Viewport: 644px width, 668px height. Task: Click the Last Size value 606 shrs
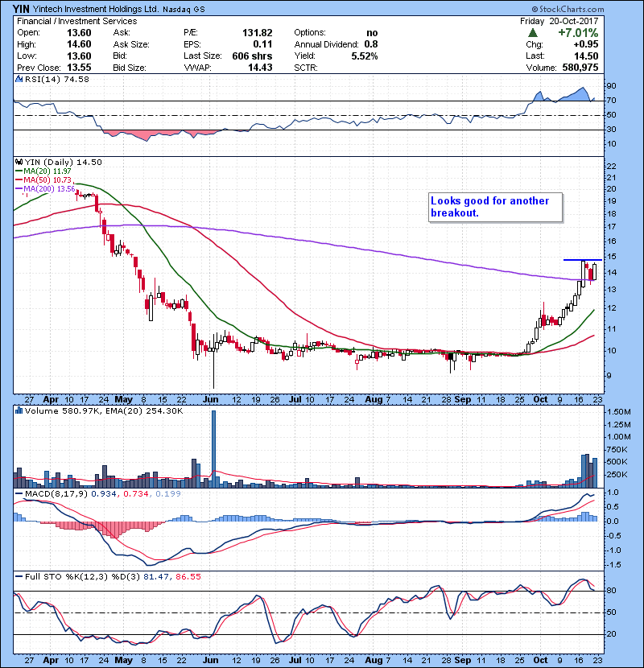point(252,56)
